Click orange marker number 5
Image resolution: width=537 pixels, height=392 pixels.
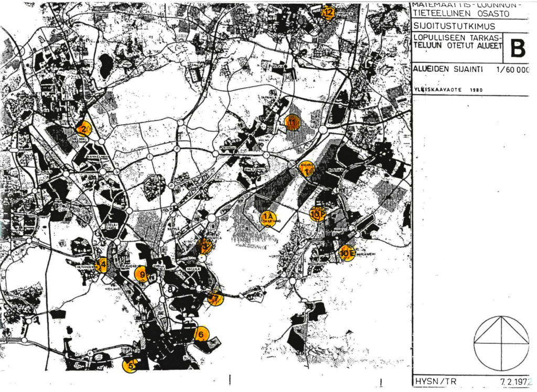click(130, 365)
